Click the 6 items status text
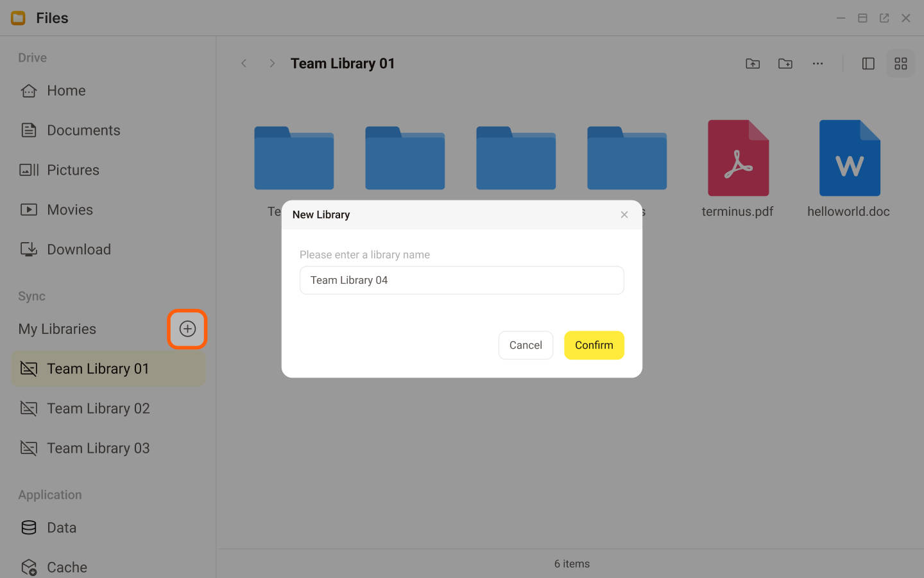The height and width of the screenshot is (578, 924). pyautogui.click(x=572, y=564)
